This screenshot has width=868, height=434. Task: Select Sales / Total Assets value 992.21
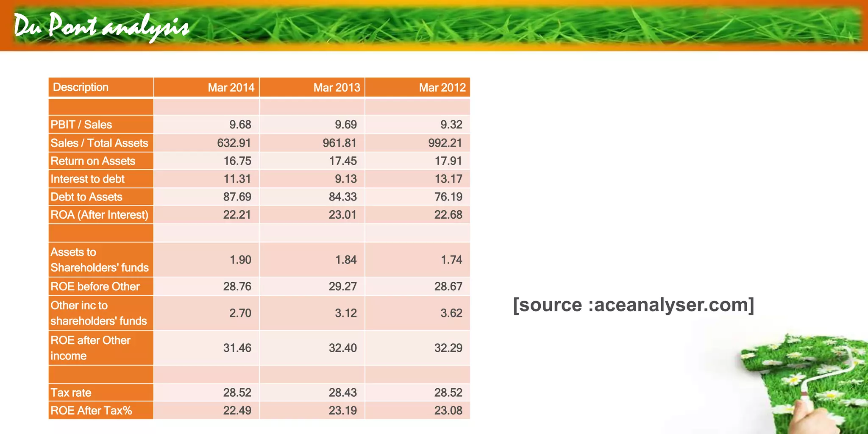[445, 143]
